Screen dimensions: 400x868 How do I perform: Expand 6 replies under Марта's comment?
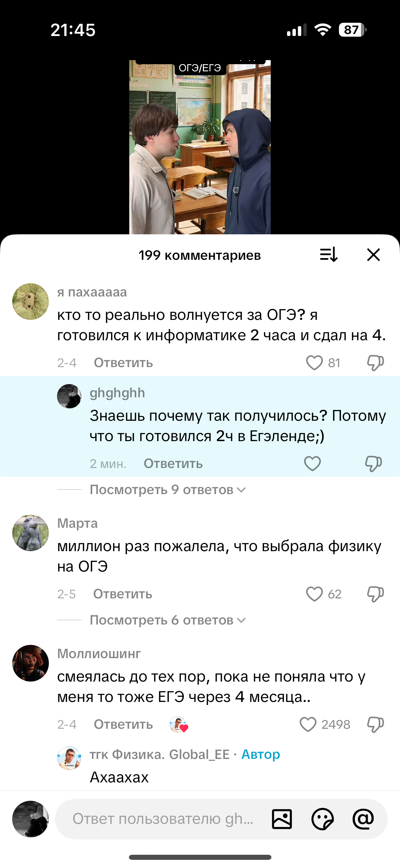point(168,620)
